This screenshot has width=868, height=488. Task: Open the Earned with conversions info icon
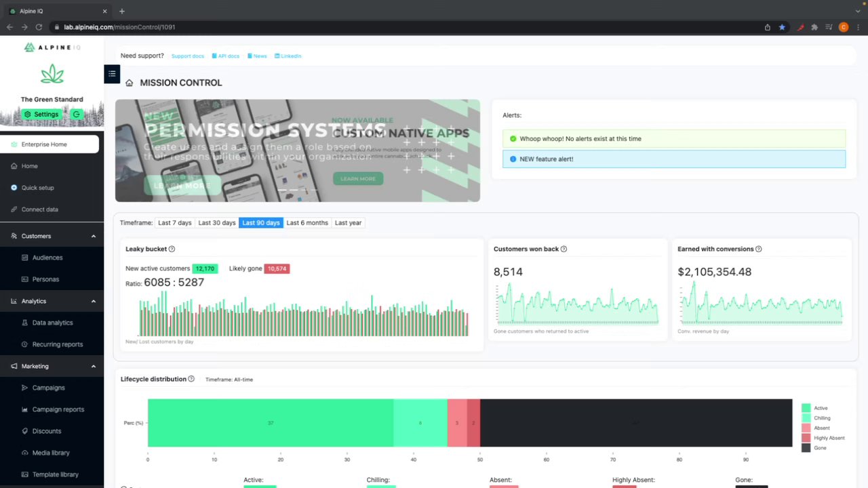(758, 249)
